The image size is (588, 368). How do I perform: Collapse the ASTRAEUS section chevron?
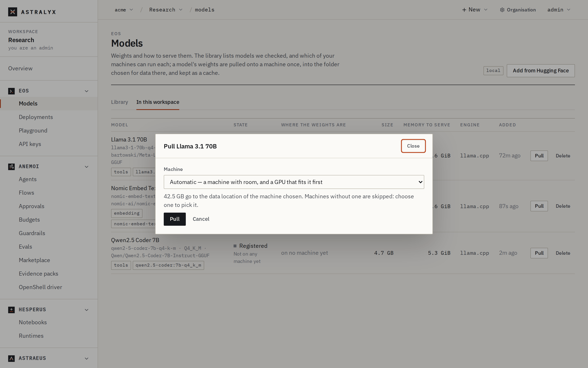click(x=87, y=359)
